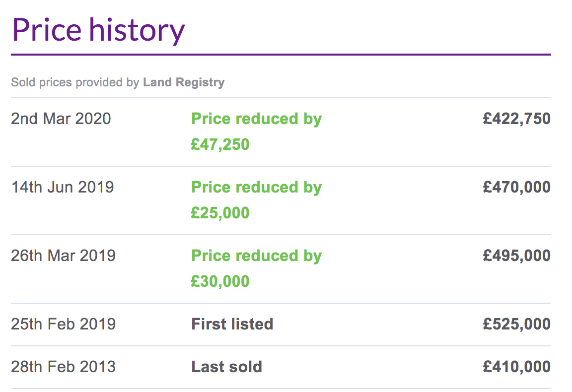Screen dimensions: 572x392
Task: Select the 26th Mar 2019 date
Action: pos(63,256)
